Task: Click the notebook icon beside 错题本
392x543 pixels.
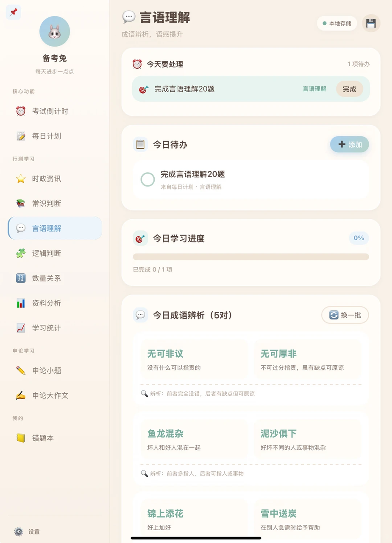Action: (x=21, y=438)
